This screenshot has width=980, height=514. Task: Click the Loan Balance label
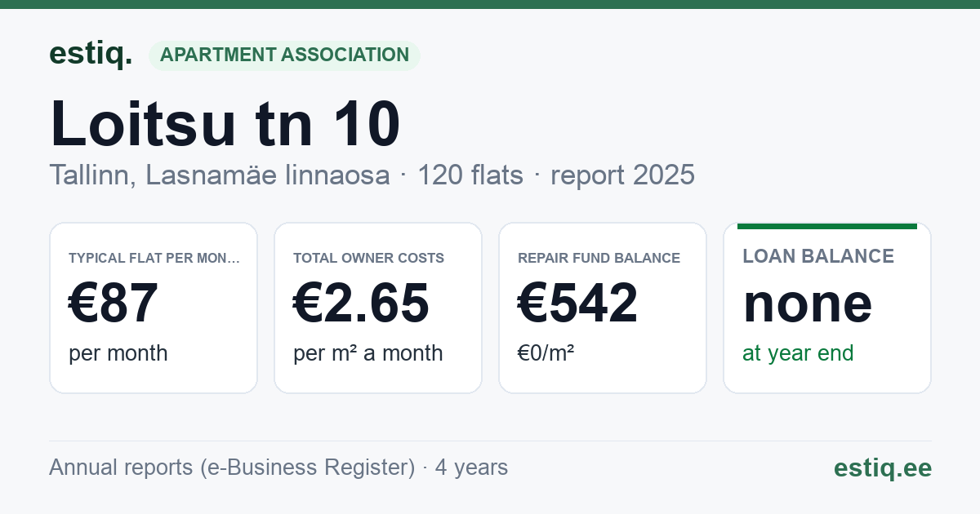click(x=818, y=256)
